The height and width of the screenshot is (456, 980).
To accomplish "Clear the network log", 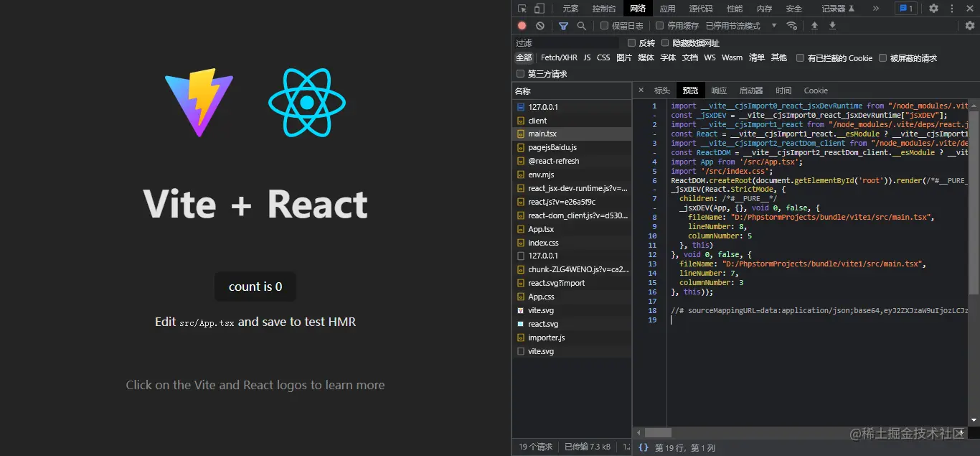I will [540, 26].
